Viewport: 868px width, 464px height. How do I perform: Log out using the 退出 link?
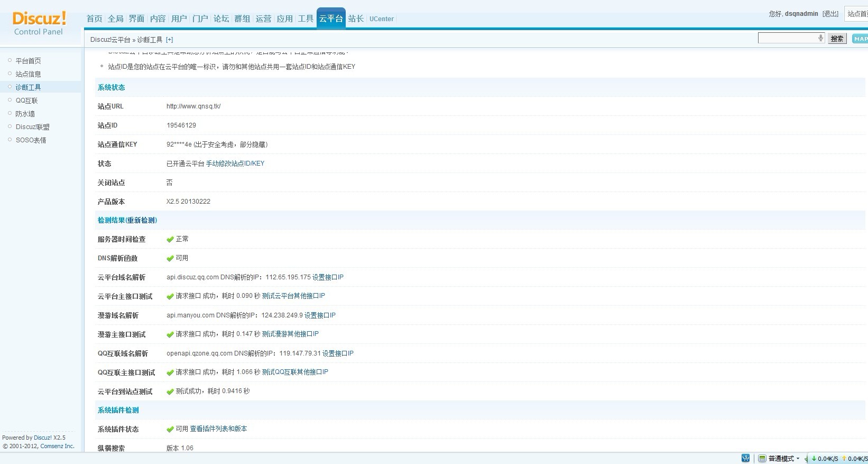(x=830, y=14)
